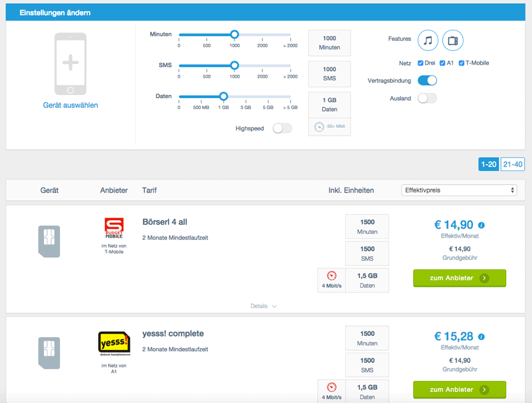Click info icon next to € 14,90
This screenshot has width=532, height=403.
[x=482, y=225]
